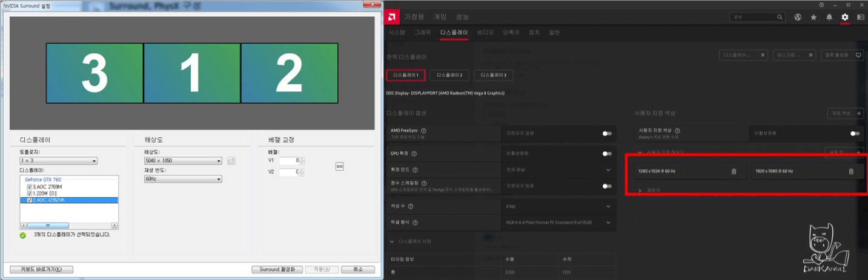Toggle the 정수 스케일링 switch
868x280 pixels.
(607, 186)
